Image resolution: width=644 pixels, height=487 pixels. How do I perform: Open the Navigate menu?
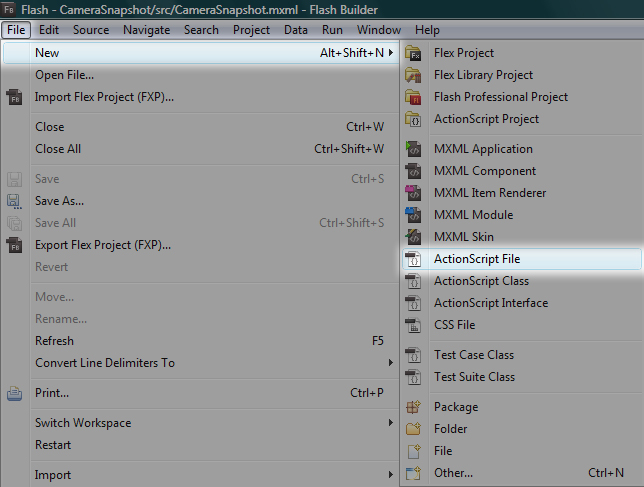click(x=147, y=30)
